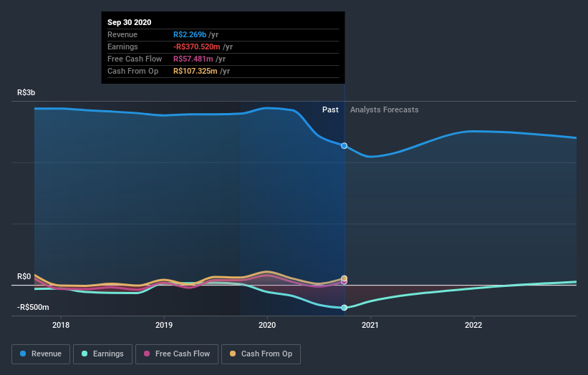This screenshot has height=375, width=588.
Task: Click the R$2.269b revenue value
Action: point(190,34)
